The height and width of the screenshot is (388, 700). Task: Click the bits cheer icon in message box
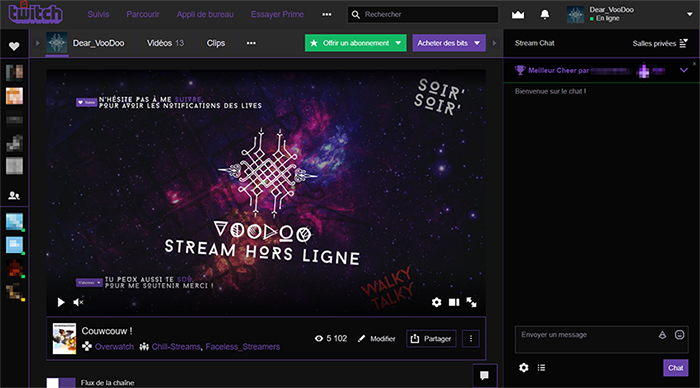point(662,335)
